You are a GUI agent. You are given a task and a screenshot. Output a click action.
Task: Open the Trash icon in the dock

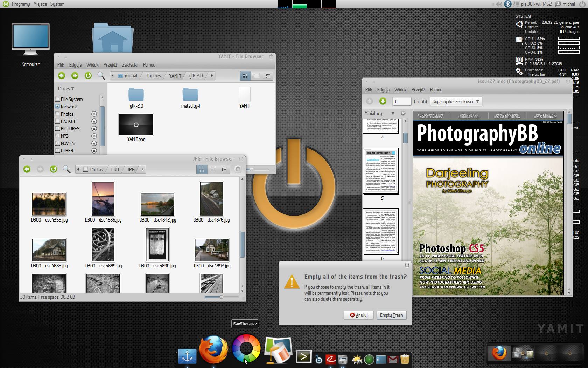coord(405,359)
